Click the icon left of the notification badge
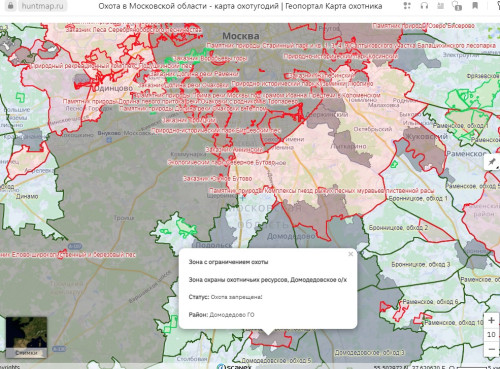 coord(440,6)
